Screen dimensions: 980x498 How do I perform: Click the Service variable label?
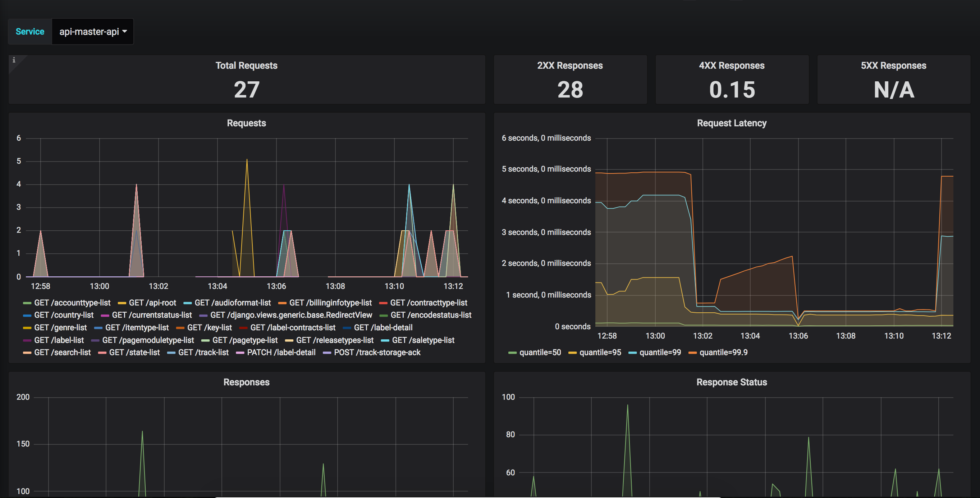30,32
